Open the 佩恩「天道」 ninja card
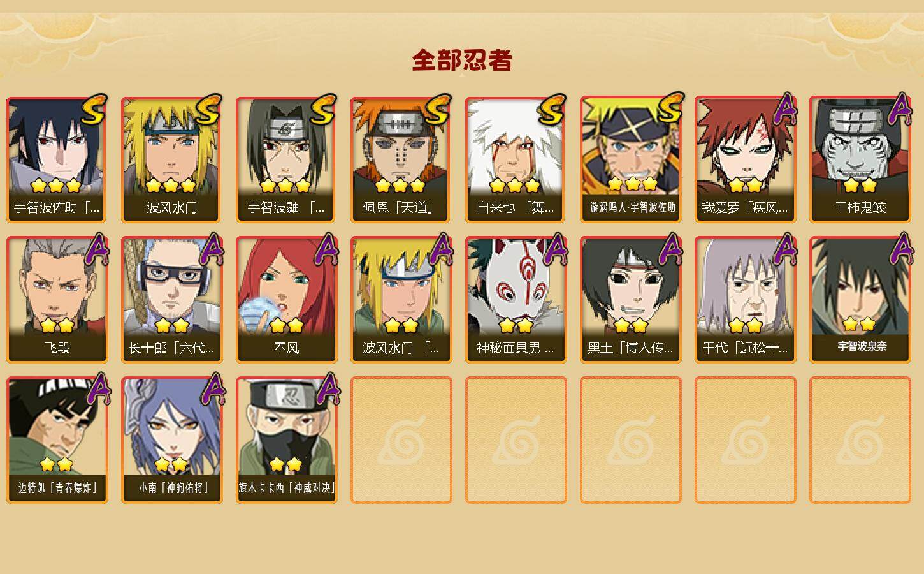 (401, 159)
